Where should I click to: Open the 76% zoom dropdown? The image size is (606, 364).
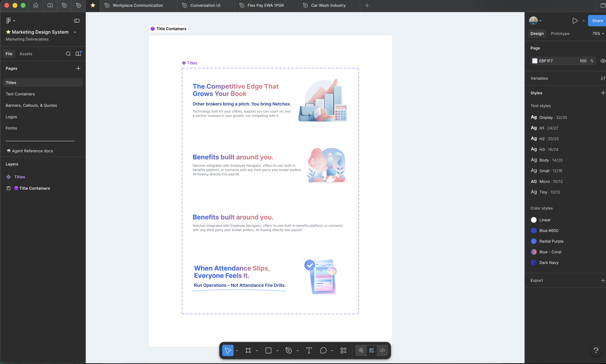pyautogui.click(x=598, y=33)
